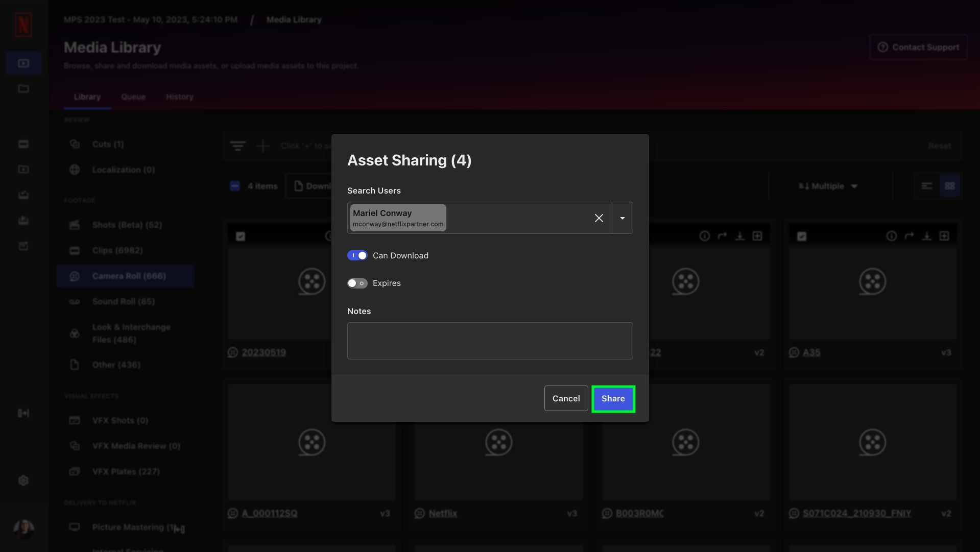Viewport: 980px width, 552px height.
Task: Open Shots (Beta) (52) section
Action: tap(127, 225)
